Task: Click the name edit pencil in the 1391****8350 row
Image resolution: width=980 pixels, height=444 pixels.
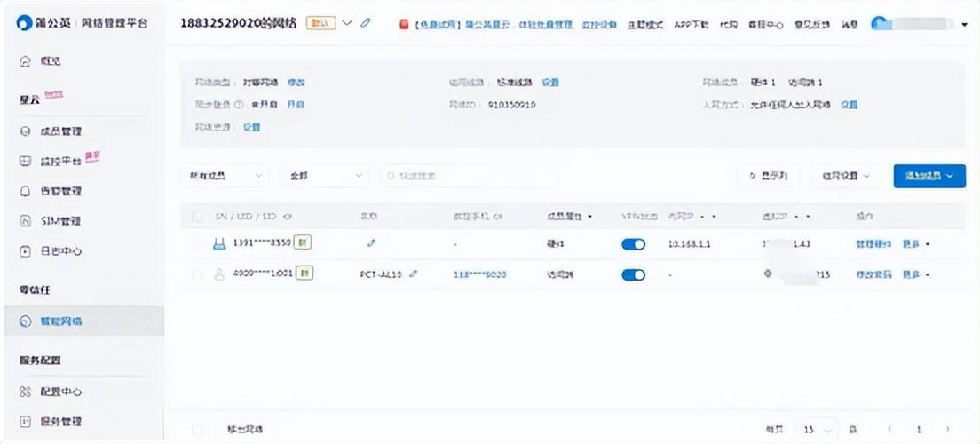Action: (x=371, y=243)
